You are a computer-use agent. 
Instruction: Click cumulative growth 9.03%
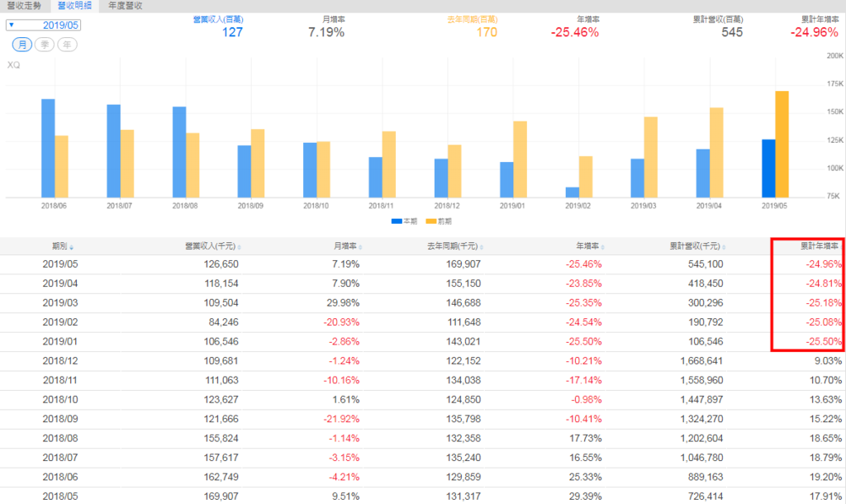point(828,361)
